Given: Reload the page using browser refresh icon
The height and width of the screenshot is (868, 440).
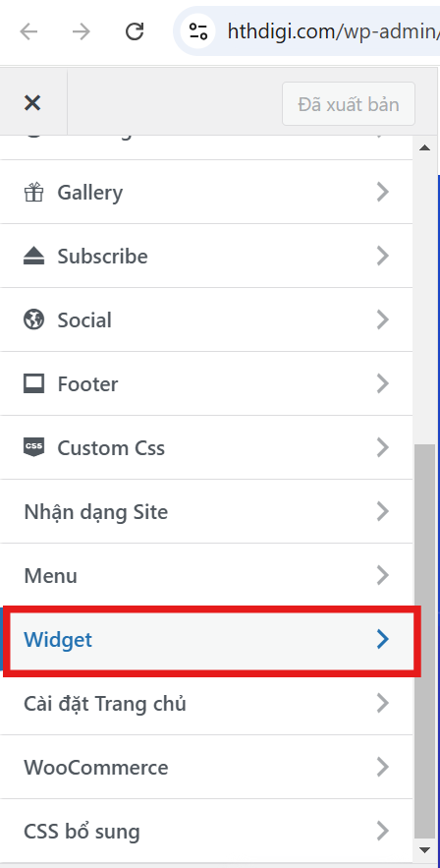Looking at the screenshot, I should (x=135, y=31).
